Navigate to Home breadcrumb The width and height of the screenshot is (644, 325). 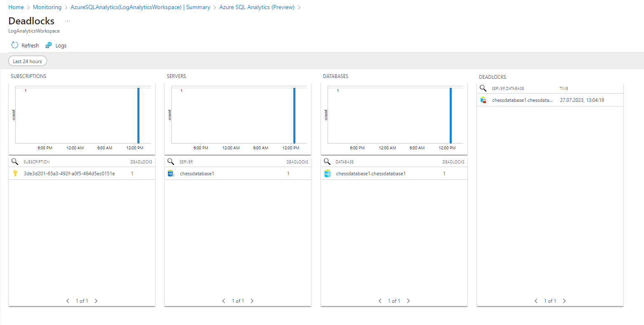[x=16, y=7]
